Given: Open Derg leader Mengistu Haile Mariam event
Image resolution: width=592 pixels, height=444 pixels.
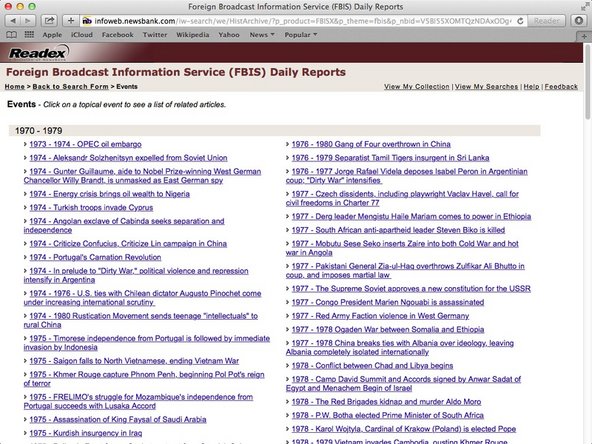Looking at the screenshot, I should [x=412, y=217].
